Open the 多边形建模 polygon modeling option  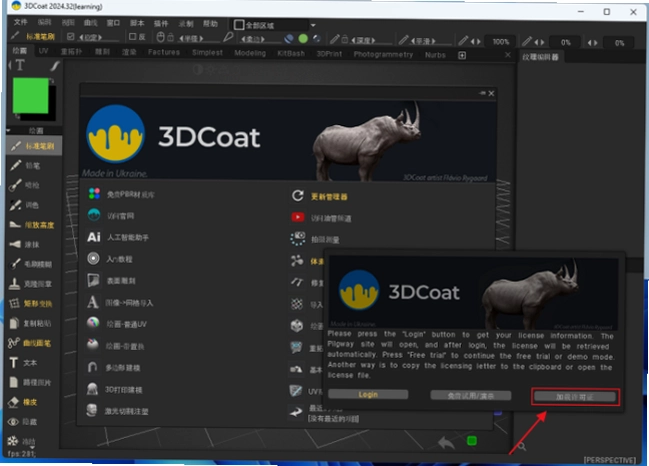pyautogui.click(x=113, y=368)
